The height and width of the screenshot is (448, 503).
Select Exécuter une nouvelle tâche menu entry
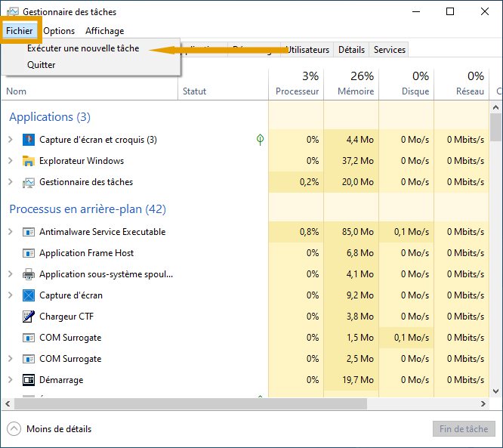(83, 48)
